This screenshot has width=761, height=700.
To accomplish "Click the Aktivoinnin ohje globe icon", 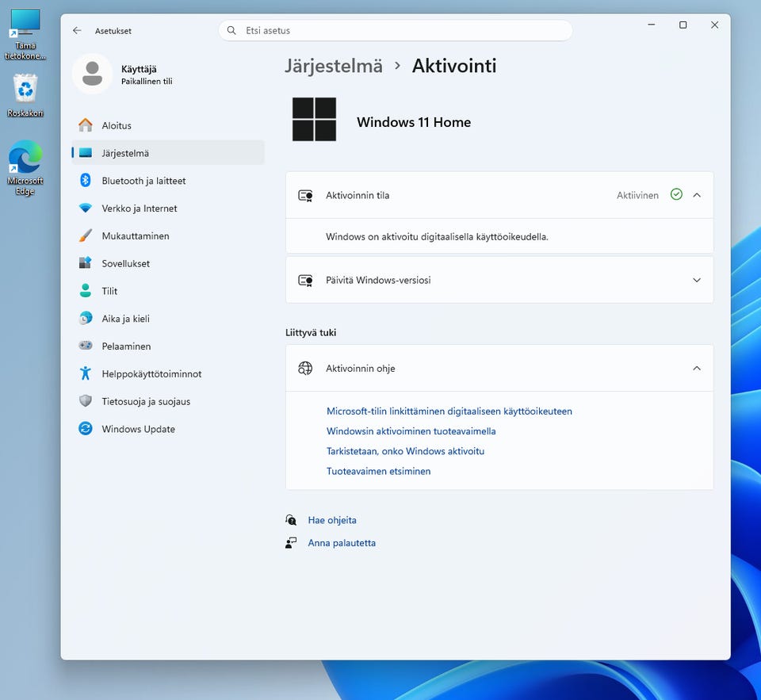I will [305, 369].
